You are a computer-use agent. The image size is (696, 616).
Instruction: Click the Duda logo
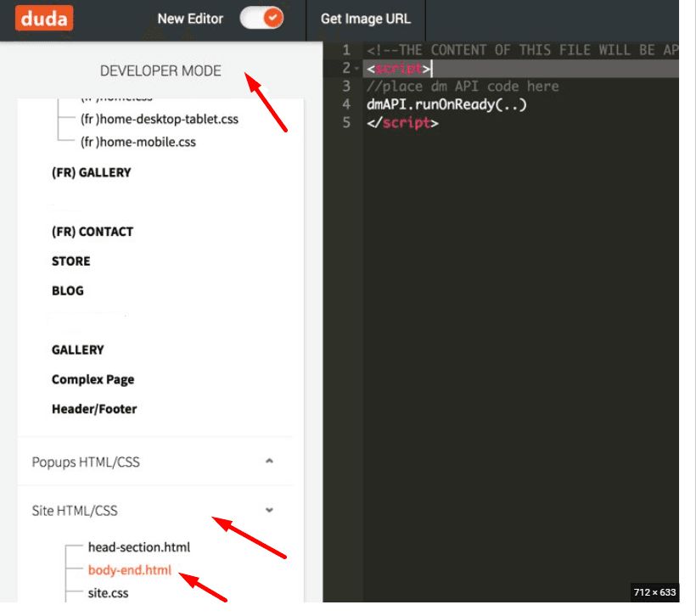coord(44,19)
